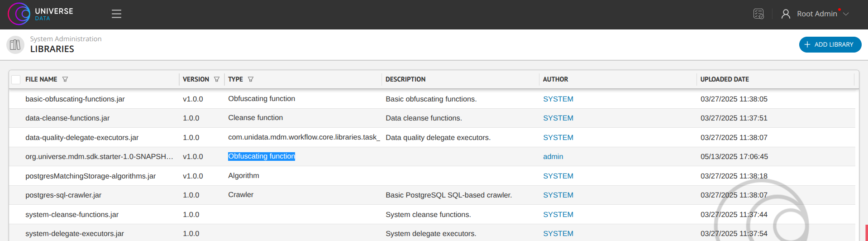Click the Universe Data logo

pos(40,14)
